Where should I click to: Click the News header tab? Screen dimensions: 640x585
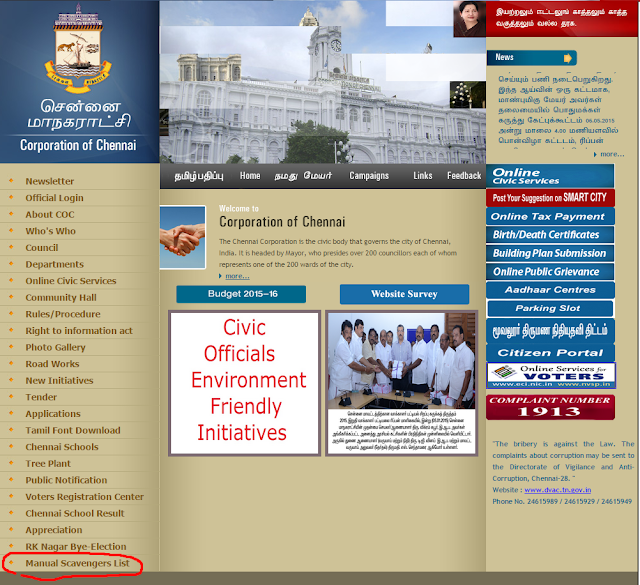point(531,58)
